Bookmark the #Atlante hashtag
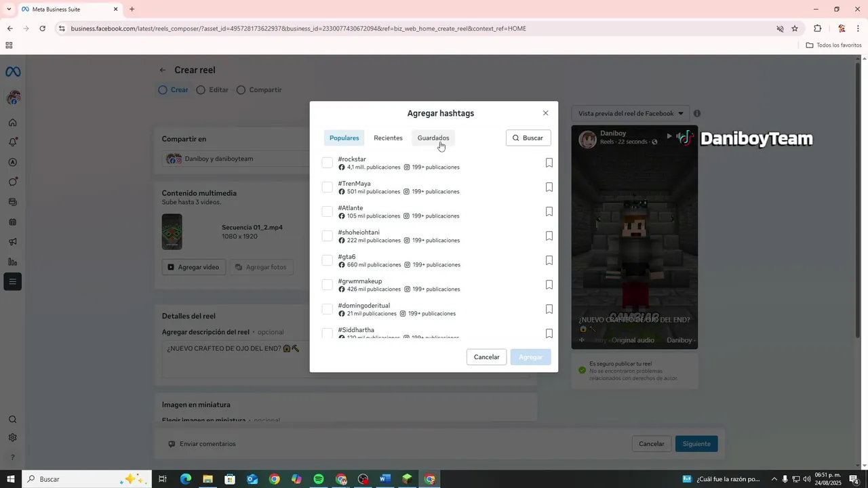 tap(549, 211)
